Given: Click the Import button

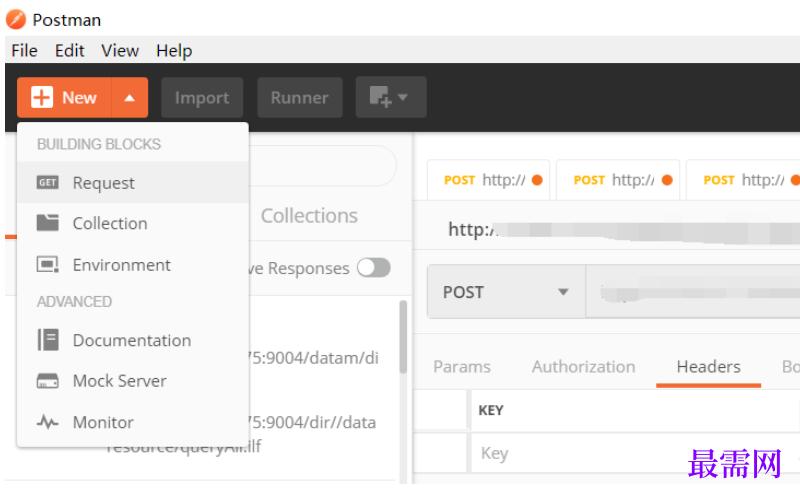Looking at the screenshot, I should coord(202,97).
